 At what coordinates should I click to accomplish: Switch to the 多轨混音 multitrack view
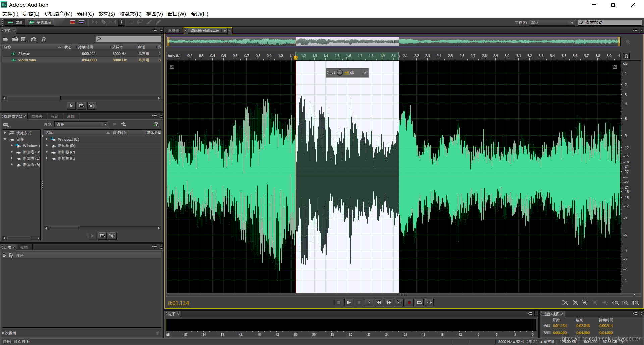[x=40, y=22]
